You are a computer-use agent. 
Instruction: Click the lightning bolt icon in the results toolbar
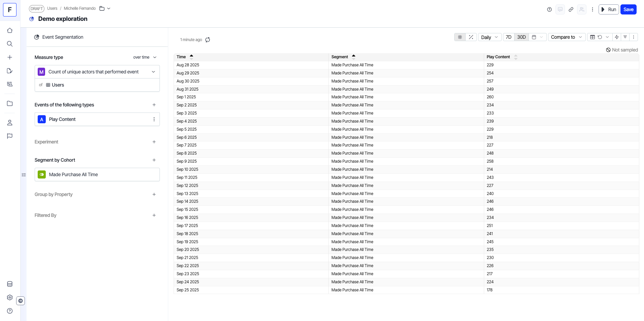[616, 37]
